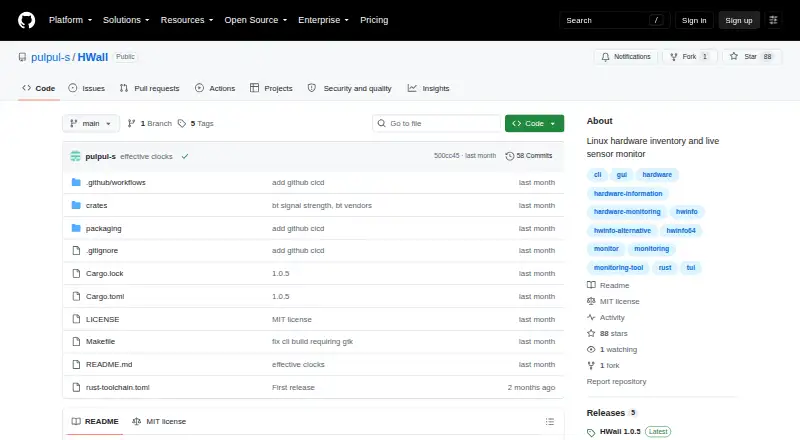800x440 pixels.
Task: Open the 'effective clocks' latest commit message
Action: point(146,156)
